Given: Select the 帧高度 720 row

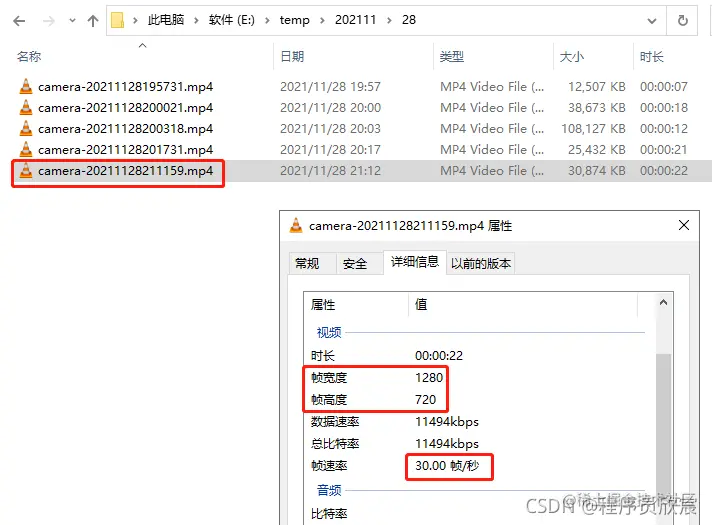Looking at the screenshot, I should point(373,400).
